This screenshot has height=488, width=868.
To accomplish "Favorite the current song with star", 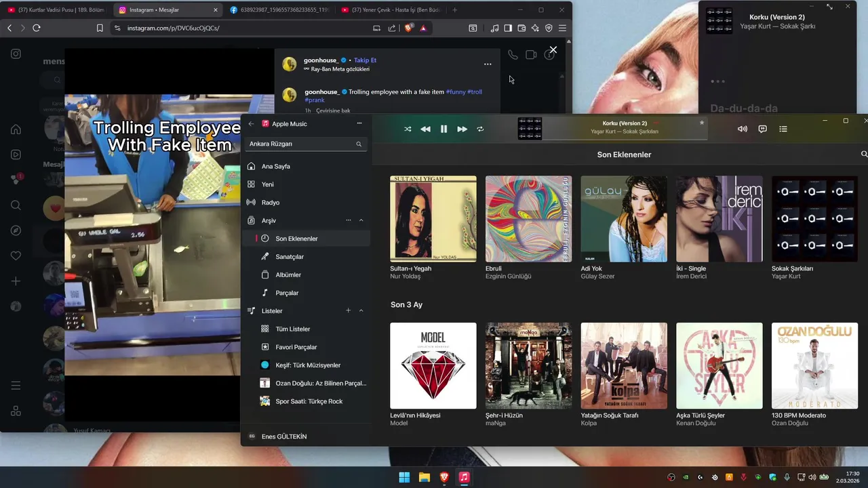I will (x=702, y=123).
